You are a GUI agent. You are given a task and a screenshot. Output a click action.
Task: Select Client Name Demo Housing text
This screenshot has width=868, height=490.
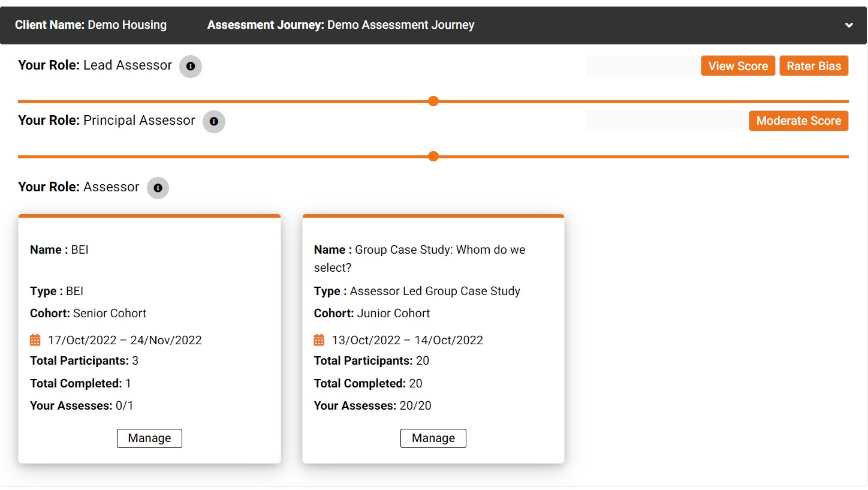91,25
